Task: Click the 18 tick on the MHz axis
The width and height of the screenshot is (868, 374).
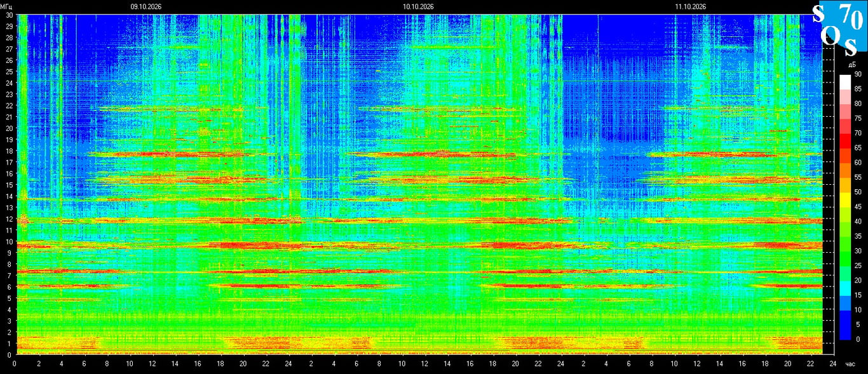Action: coord(9,150)
